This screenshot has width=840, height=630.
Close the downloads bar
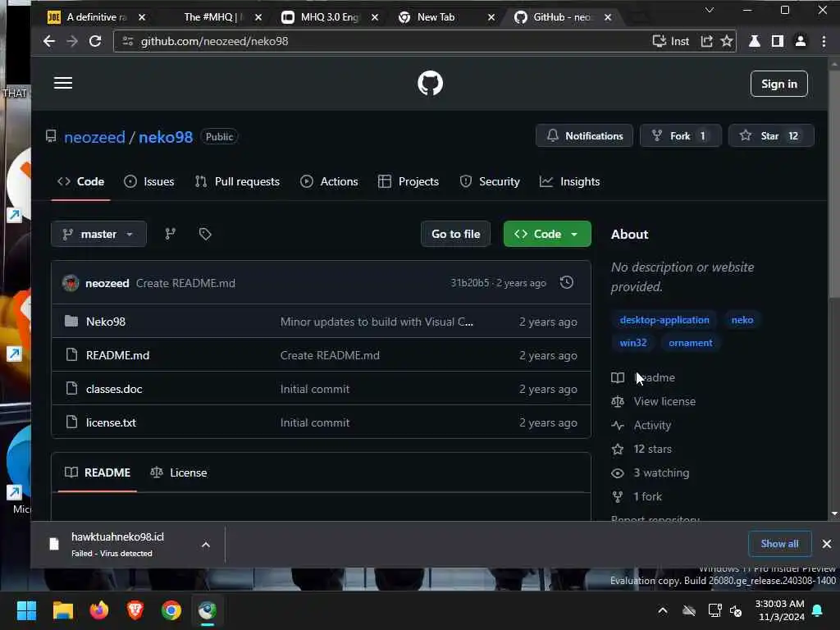click(827, 545)
